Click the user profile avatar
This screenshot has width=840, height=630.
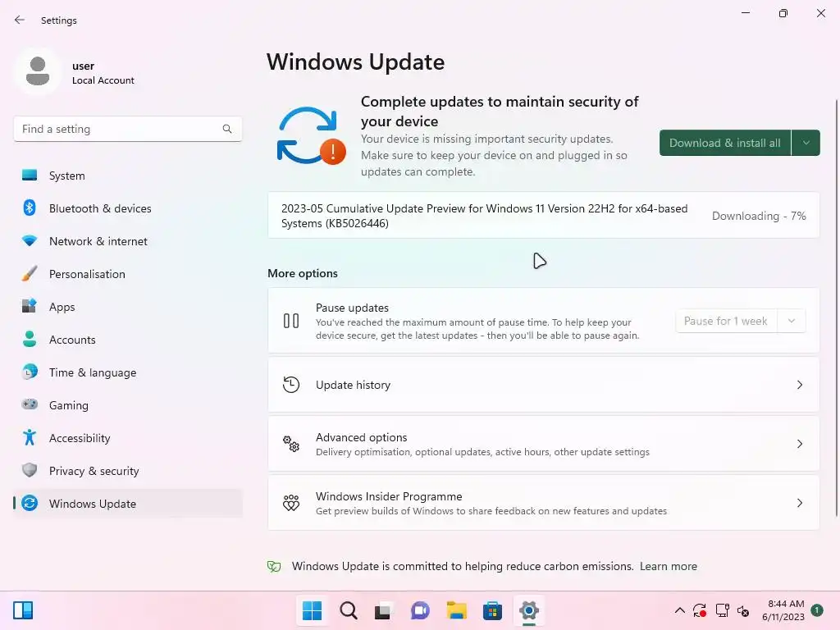38,72
